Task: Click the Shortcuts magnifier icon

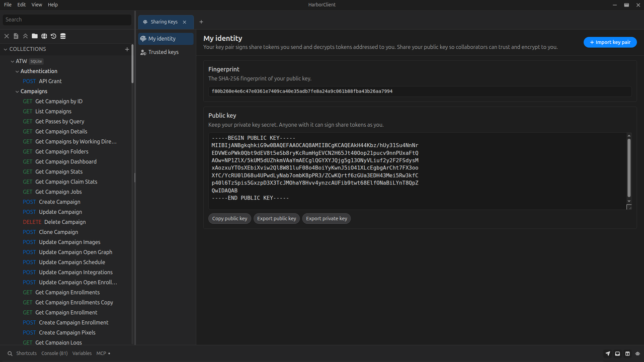Action: point(10,353)
